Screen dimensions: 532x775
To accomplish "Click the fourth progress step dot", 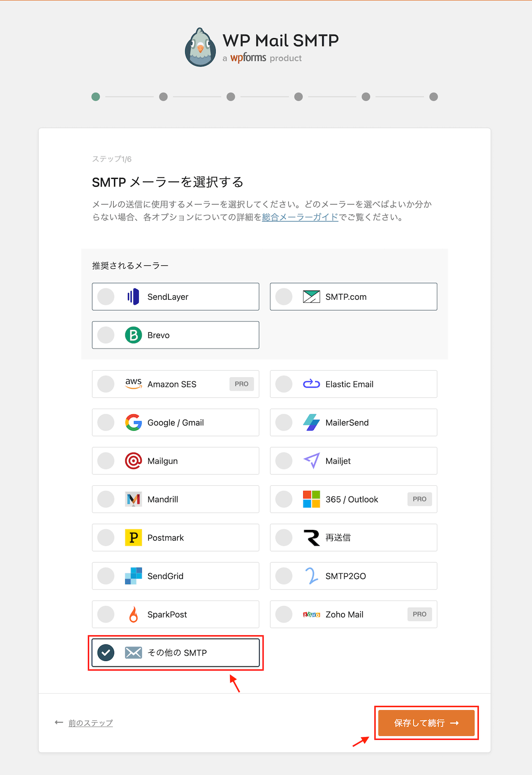I will [298, 97].
